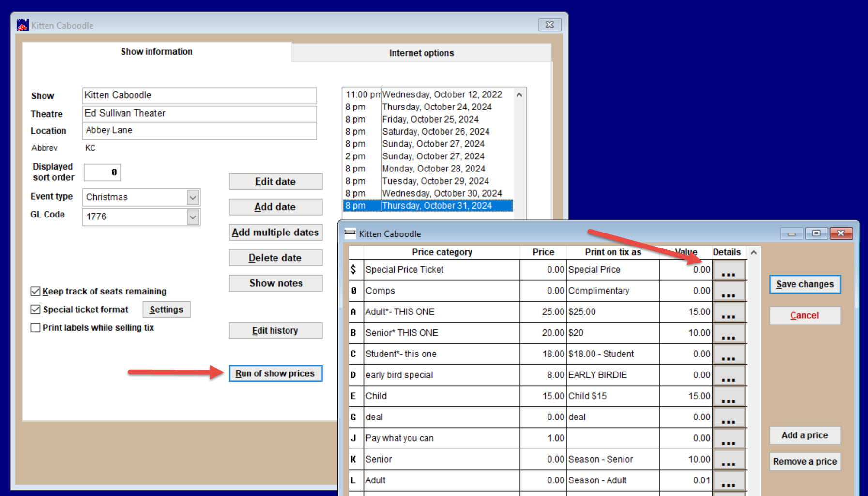Switch to the Internet options tab
Viewport: 868px width, 496px height.
(421, 53)
